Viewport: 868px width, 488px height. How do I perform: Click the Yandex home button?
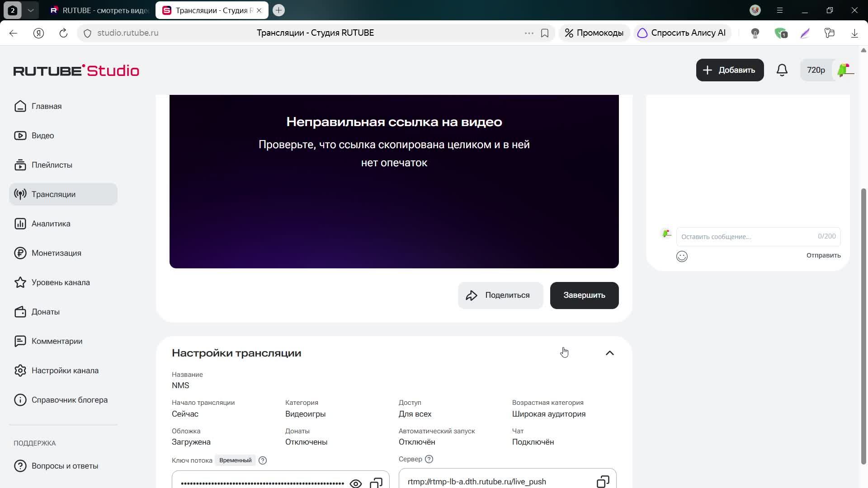[38, 33]
